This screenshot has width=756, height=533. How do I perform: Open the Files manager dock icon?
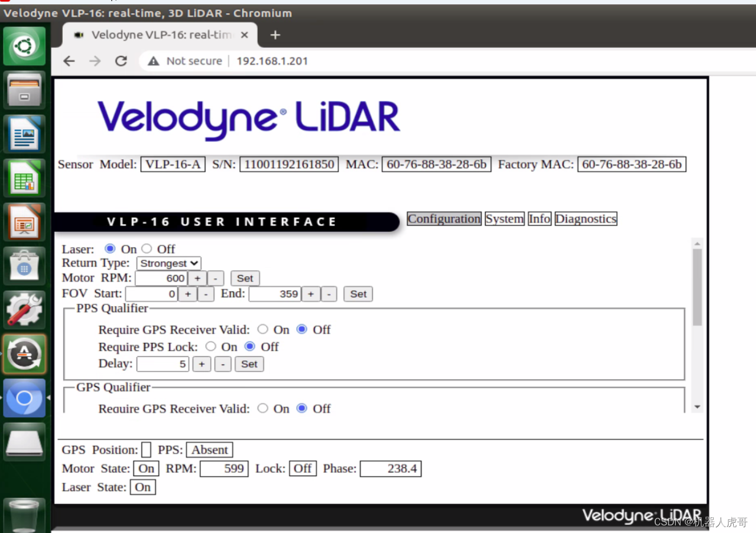click(24, 90)
